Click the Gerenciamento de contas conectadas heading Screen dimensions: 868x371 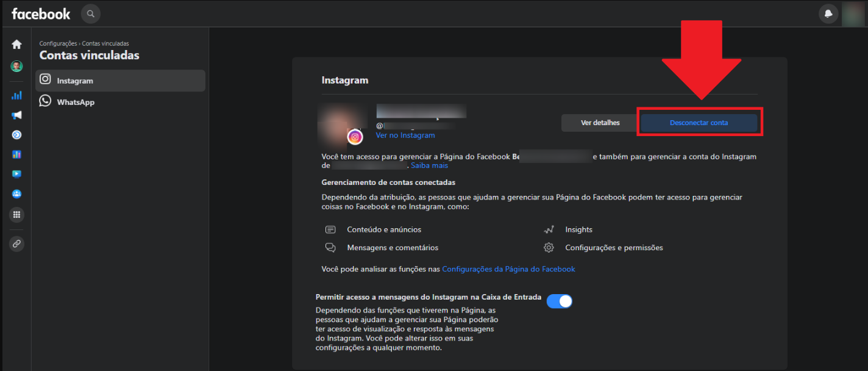388,182
